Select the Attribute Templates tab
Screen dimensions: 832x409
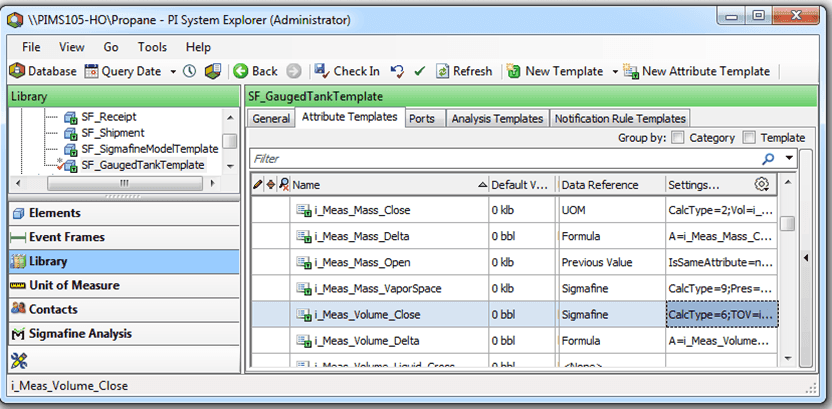tap(350, 117)
